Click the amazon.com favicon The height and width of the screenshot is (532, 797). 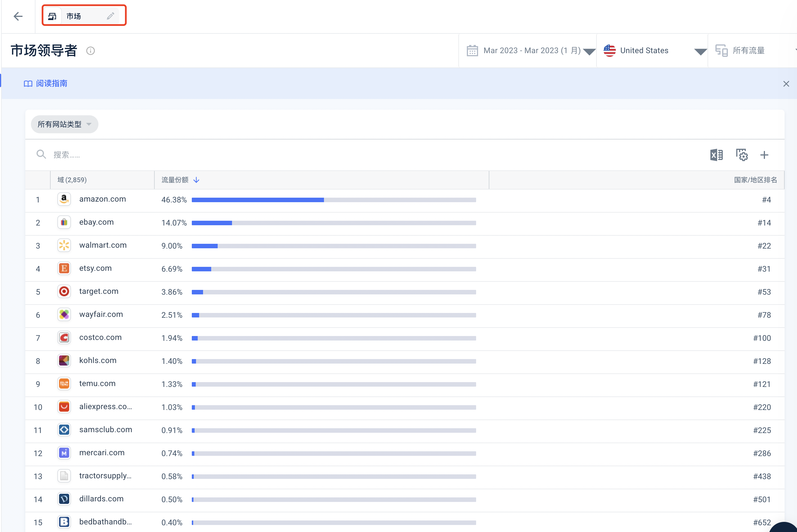click(64, 199)
